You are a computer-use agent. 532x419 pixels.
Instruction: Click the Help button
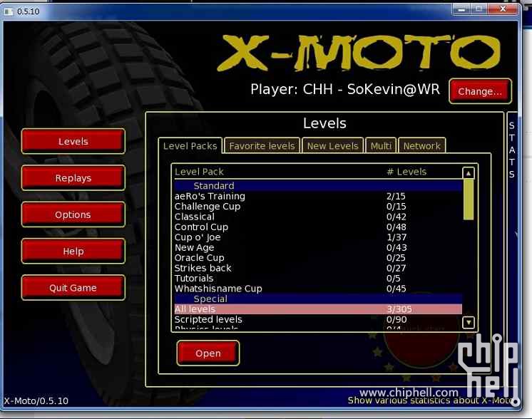coord(73,251)
